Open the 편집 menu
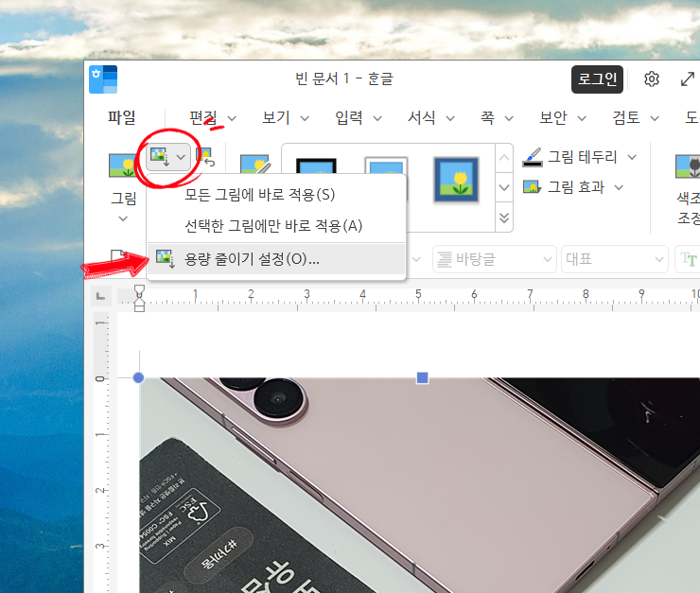700x593 pixels. point(203,118)
